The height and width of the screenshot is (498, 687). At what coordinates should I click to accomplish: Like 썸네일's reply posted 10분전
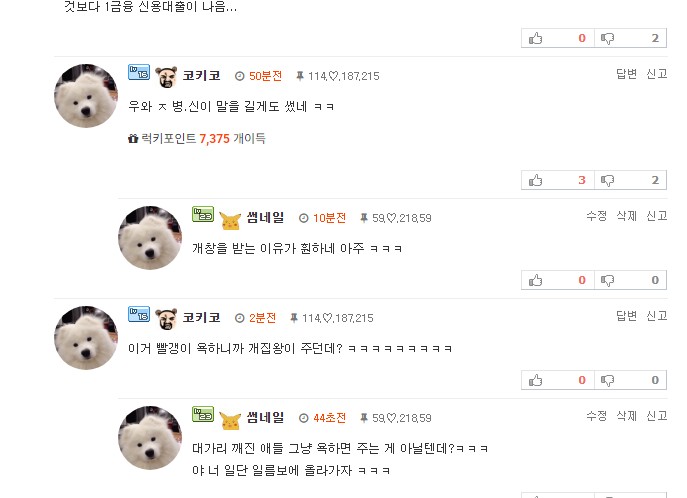[558, 280]
